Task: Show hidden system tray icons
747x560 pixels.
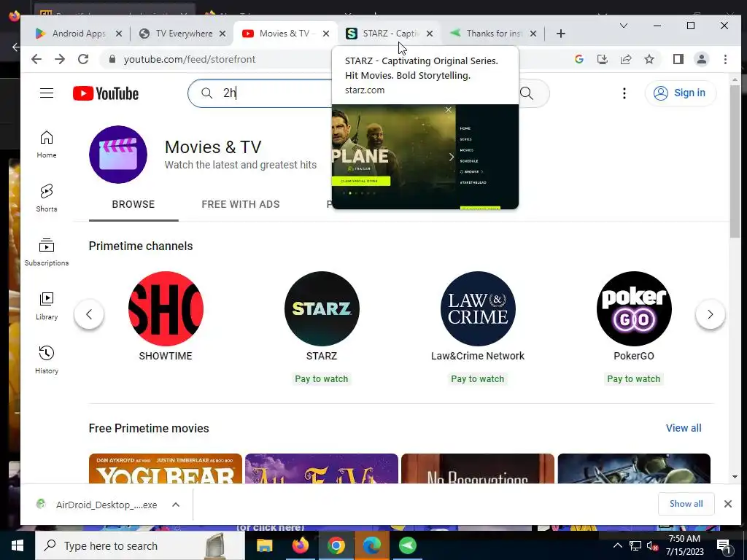Action: click(x=617, y=545)
